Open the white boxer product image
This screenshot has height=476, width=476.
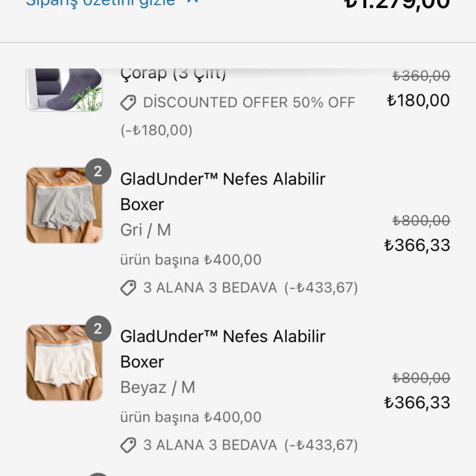pyautogui.click(x=64, y=363)
